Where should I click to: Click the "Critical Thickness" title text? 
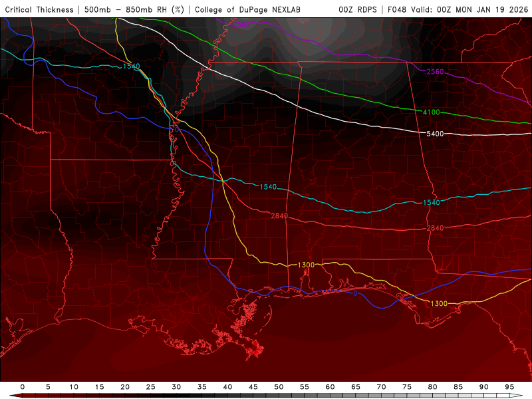[x=39, y=9]
